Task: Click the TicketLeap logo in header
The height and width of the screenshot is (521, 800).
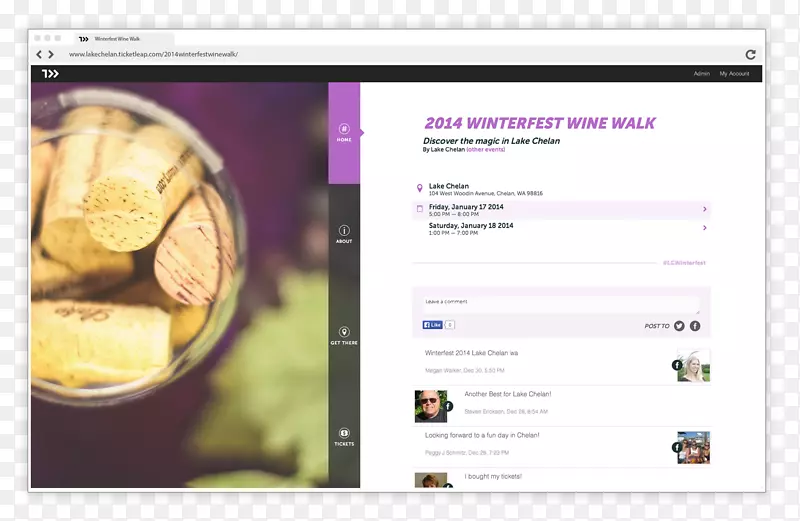Action: (50, 73)
